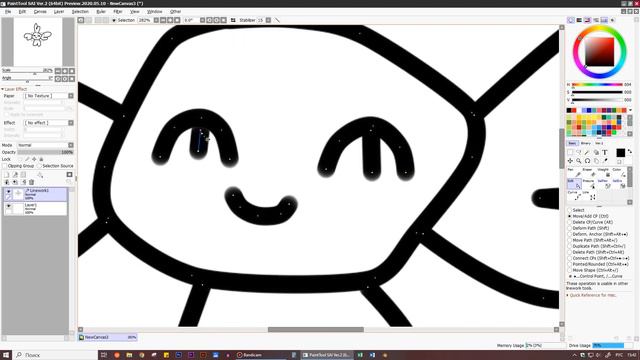Pick a color in the saturation square
Screen dimensions: 640x360
(x=599, y=52)
